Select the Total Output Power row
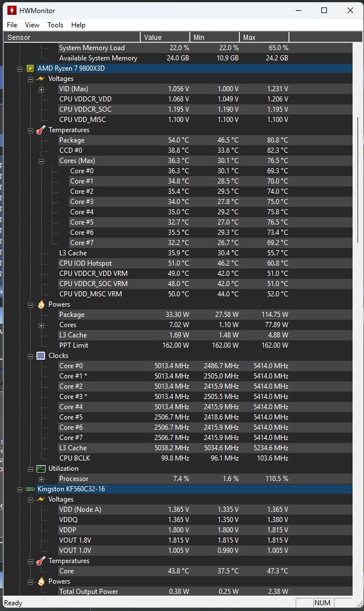This screenshot has height=611, width=364. 205,592
